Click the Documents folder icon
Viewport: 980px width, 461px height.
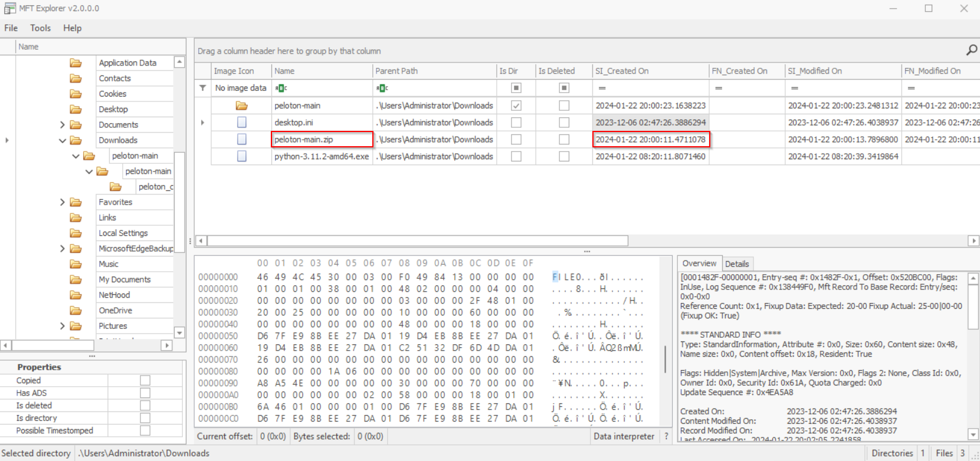click(76, 124)
